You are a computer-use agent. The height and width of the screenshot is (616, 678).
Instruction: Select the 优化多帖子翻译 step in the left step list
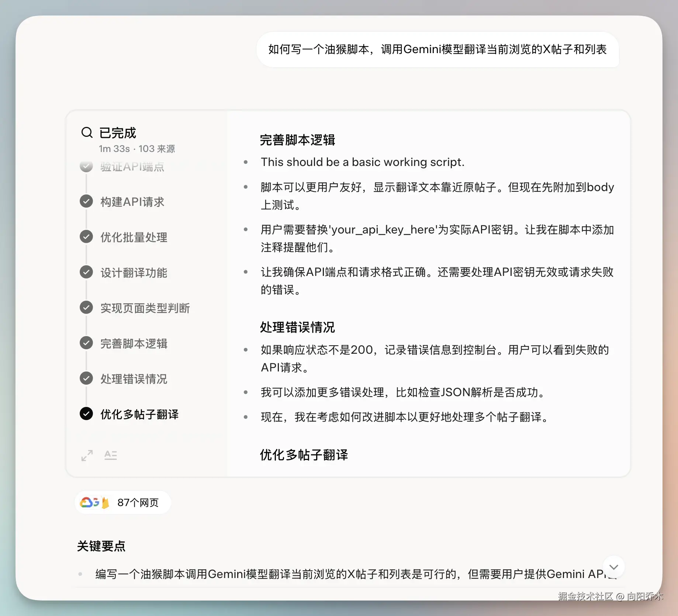129,414
